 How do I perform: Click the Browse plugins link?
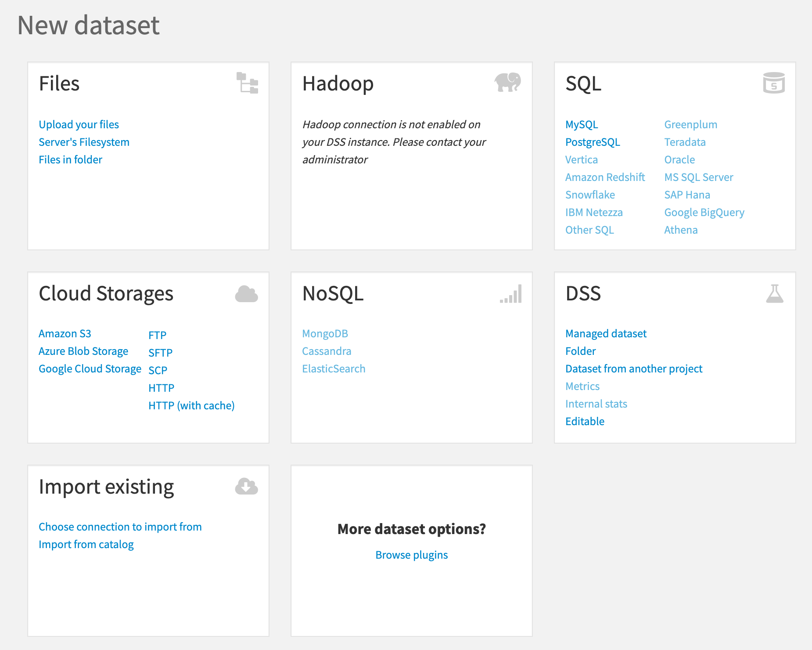pos(412,555)
